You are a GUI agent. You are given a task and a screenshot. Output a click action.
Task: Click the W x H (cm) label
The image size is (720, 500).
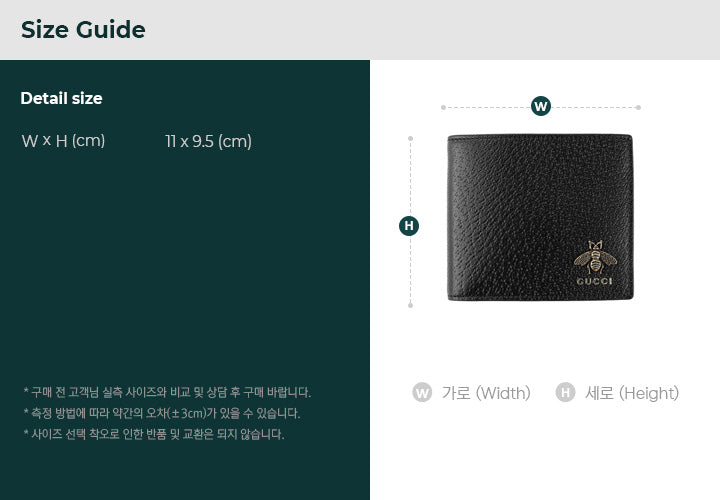click(x=63, y=141)
